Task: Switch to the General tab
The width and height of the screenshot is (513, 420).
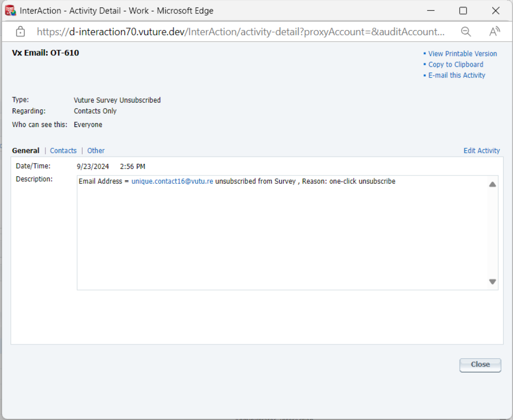Action: 26,151
